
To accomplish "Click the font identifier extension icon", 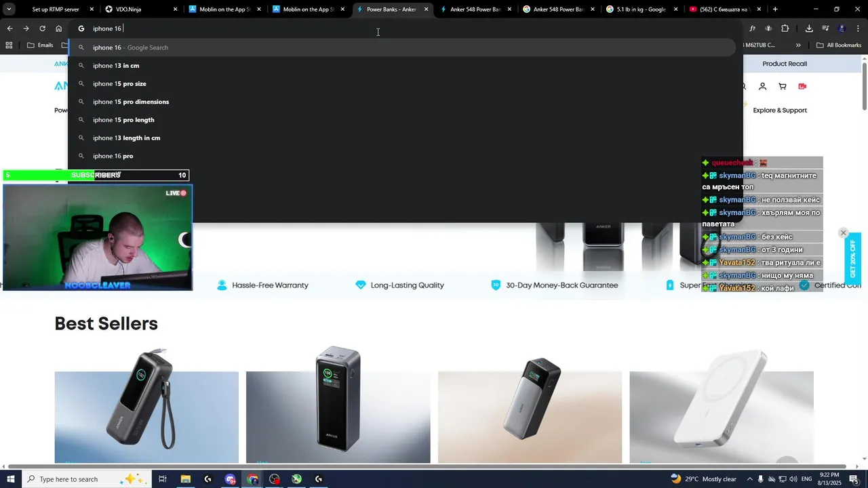I will 752,28.
